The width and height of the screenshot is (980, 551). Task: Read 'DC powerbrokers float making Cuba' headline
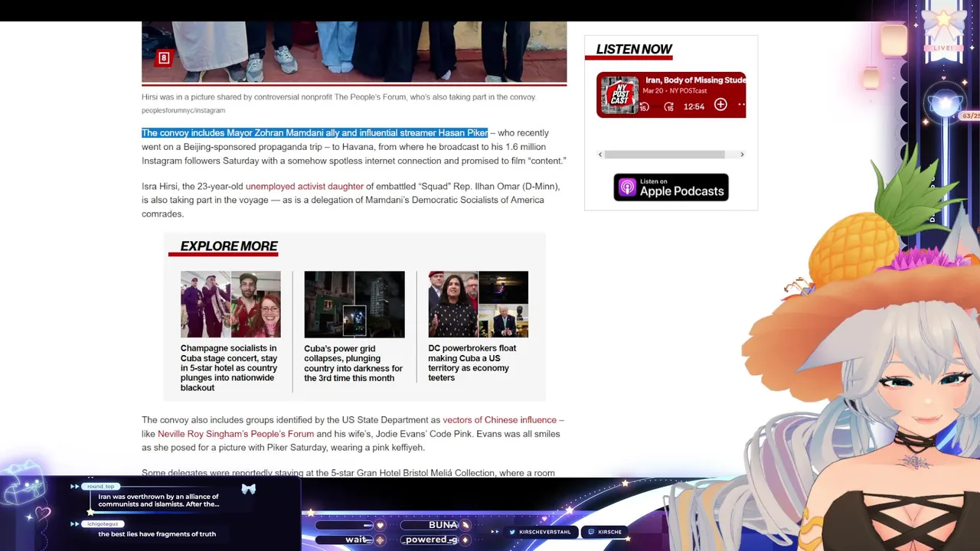472,363
